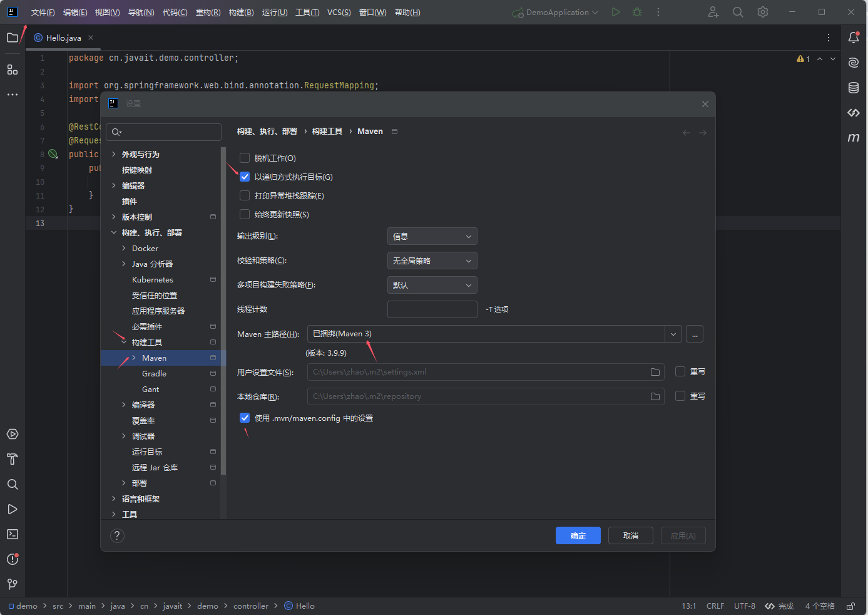The image size is (868, 615).
Task: Open Code With Me user icon
Action: [x=713, y=12]
